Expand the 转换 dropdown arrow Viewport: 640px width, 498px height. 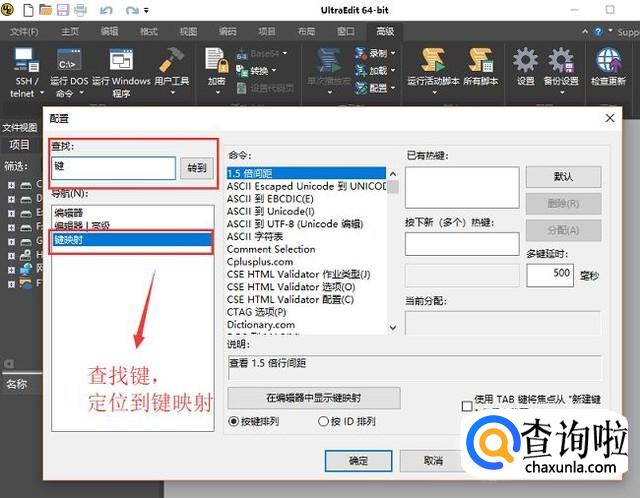point(274,71)
